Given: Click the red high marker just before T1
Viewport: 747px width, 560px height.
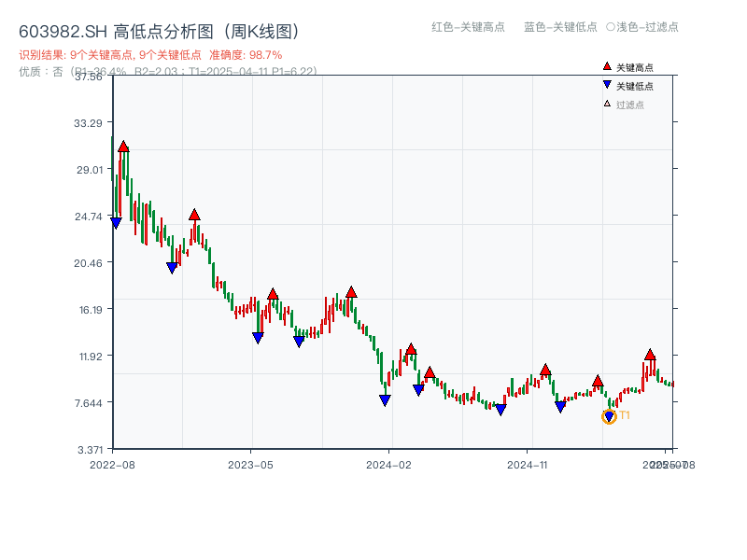Looking at the screenshot, I should click(598, 381).
